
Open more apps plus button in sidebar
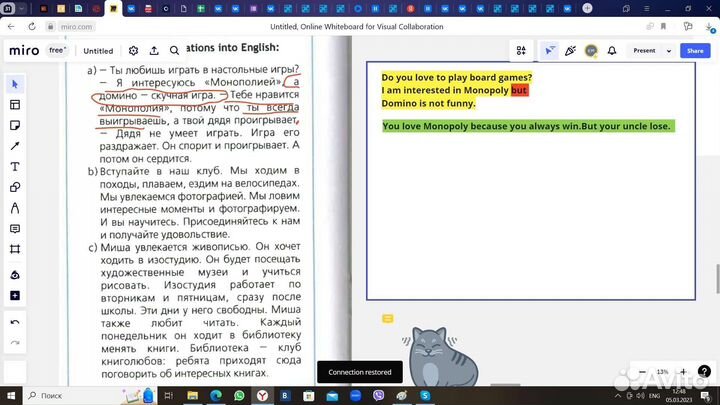[x=15, y=296]
